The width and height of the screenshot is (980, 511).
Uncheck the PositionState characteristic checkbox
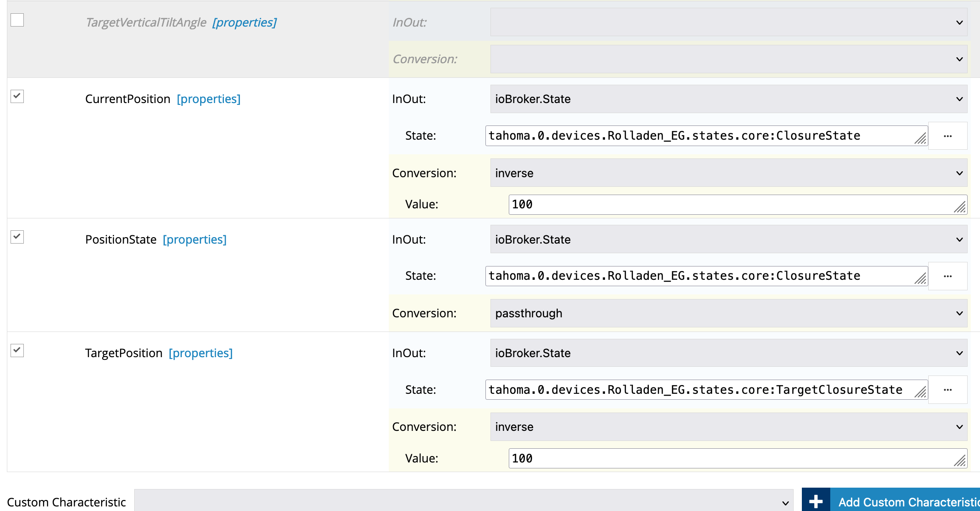point(17,237)
